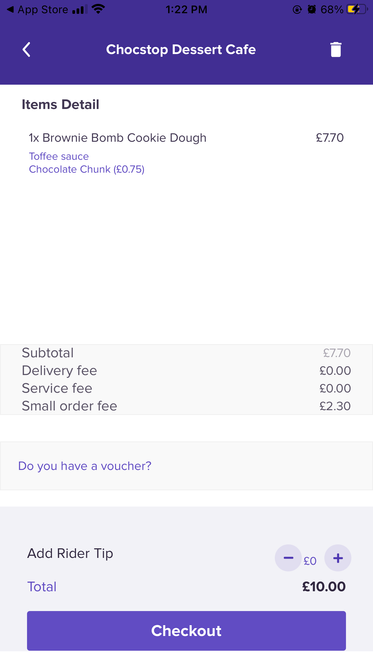Tap the rider tip £0 value

click(x=310, y=561)
